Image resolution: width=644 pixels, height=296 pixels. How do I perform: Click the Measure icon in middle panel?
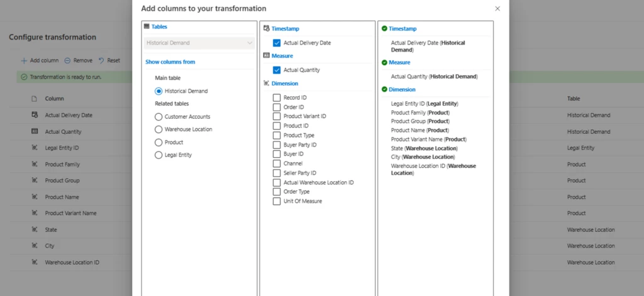[x=266, y=55]
